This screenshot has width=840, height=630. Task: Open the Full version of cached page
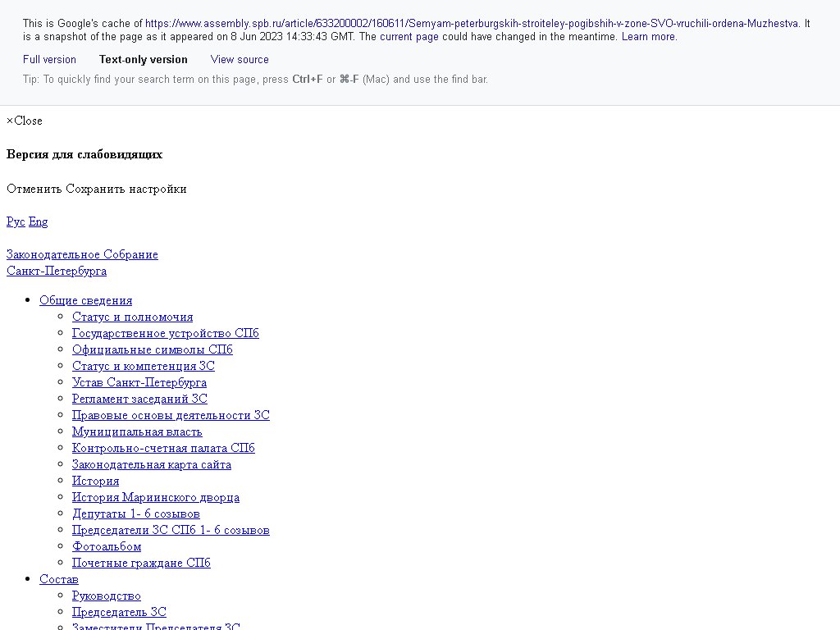pos(49,60)
